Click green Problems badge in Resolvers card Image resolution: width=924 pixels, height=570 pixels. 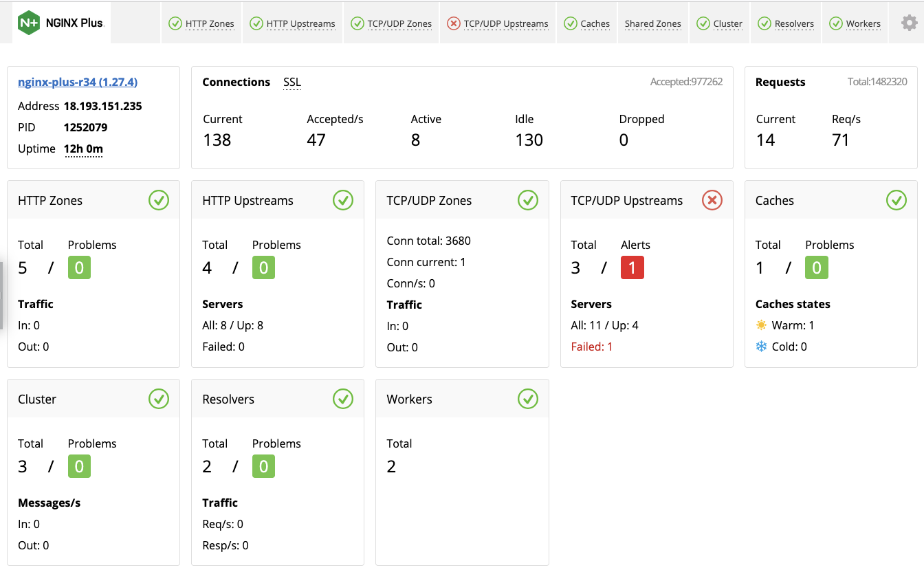click(263, 466)
